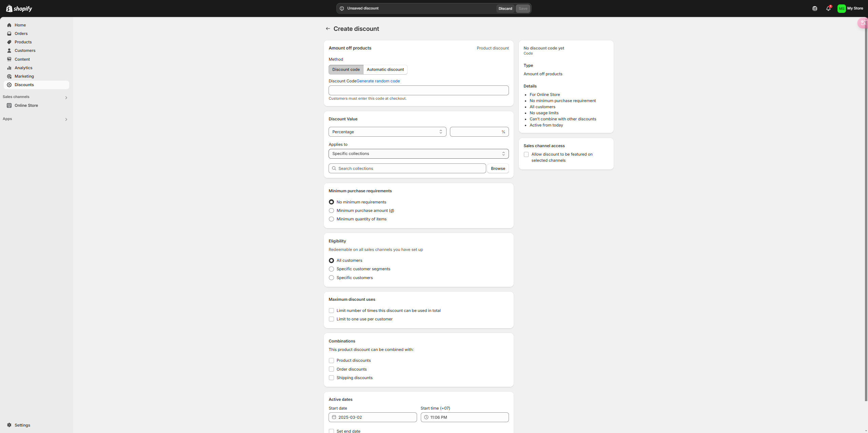Click the Save button
The width and height of the screenshot is (868, 433).
click(523, 8)
